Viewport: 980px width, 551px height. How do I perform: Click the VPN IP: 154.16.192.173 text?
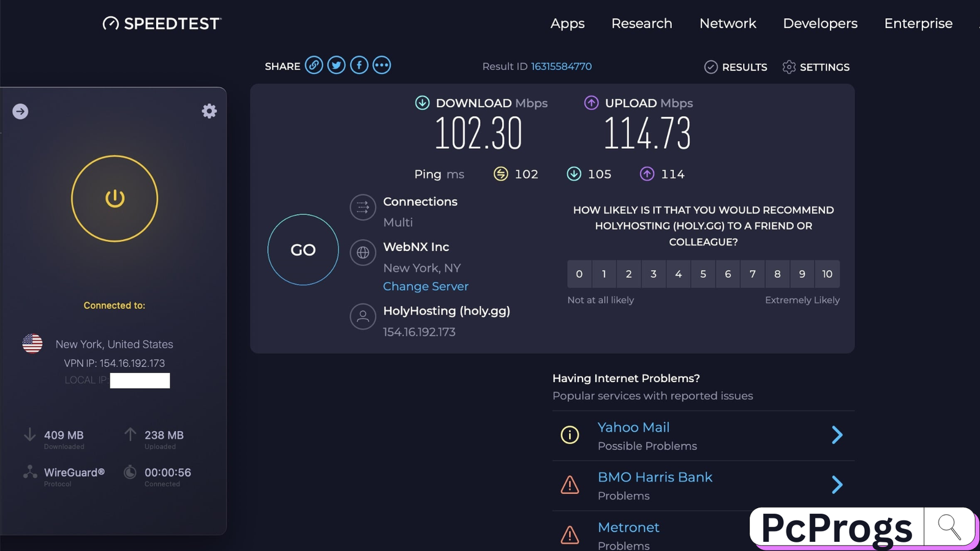click(115, 363)
